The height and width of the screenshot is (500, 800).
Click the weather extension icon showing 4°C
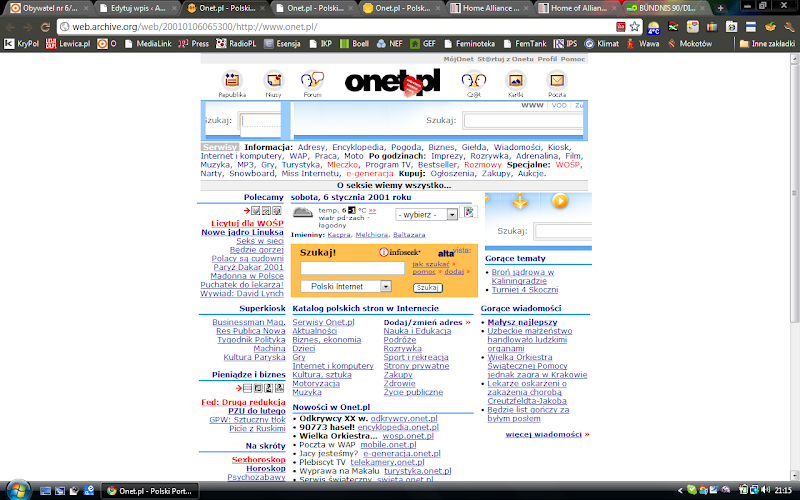(654, 27)
